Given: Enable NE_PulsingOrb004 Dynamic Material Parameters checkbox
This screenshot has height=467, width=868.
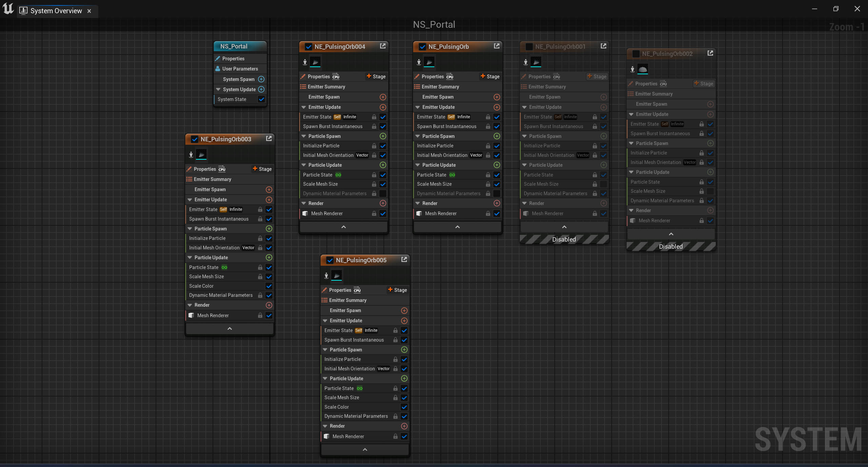Looking at the screenshot, I should (x=383, y=194).
